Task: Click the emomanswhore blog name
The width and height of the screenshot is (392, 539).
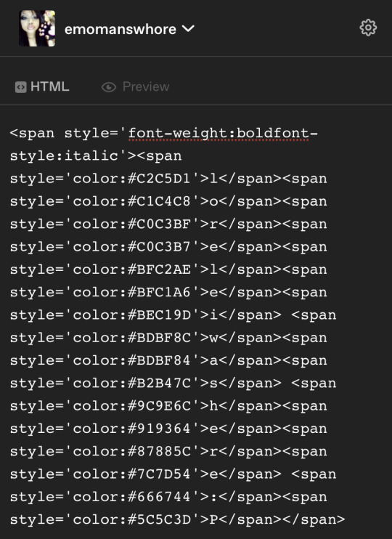Action: (121, 29)
